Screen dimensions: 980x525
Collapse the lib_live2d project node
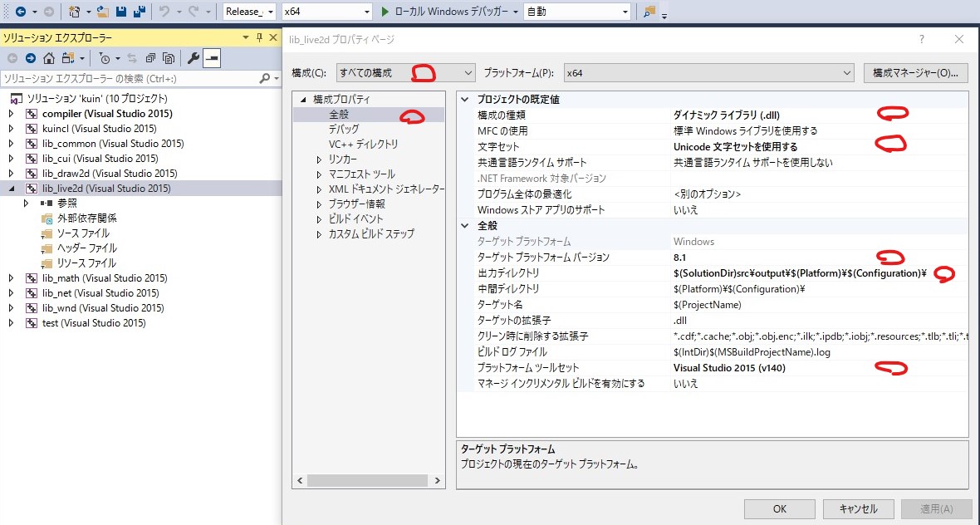[12, 189]
